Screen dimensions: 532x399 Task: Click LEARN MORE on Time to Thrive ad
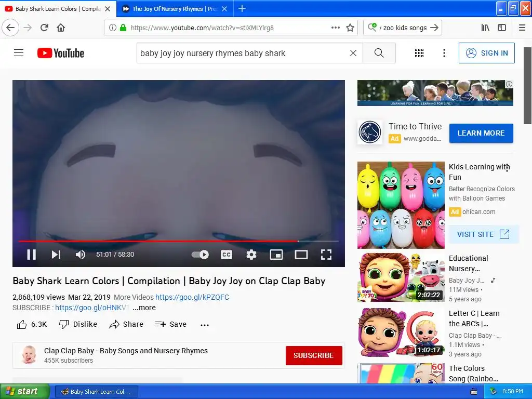click(481, 134)
